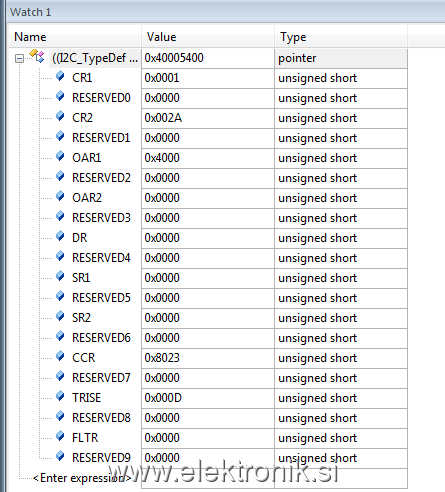Click the diamond icon beside TRISE
Viewport: 445px width, 492px height.
(60, 396)
